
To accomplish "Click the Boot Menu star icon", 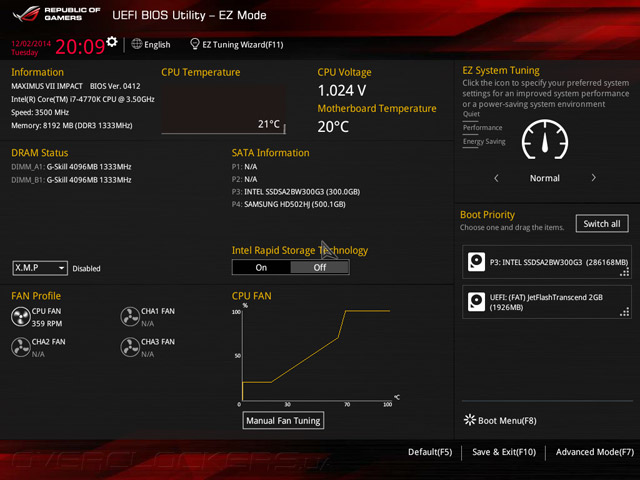I will point(469,420).
